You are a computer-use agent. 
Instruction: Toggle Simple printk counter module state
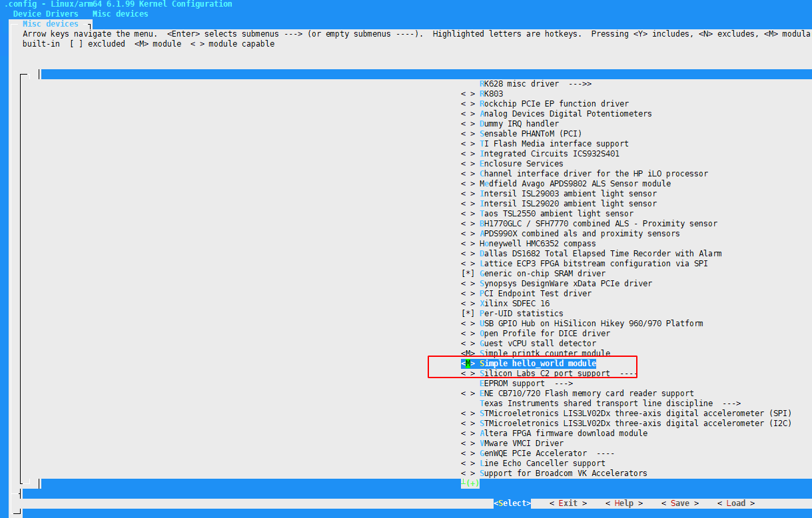click(468, 354)
